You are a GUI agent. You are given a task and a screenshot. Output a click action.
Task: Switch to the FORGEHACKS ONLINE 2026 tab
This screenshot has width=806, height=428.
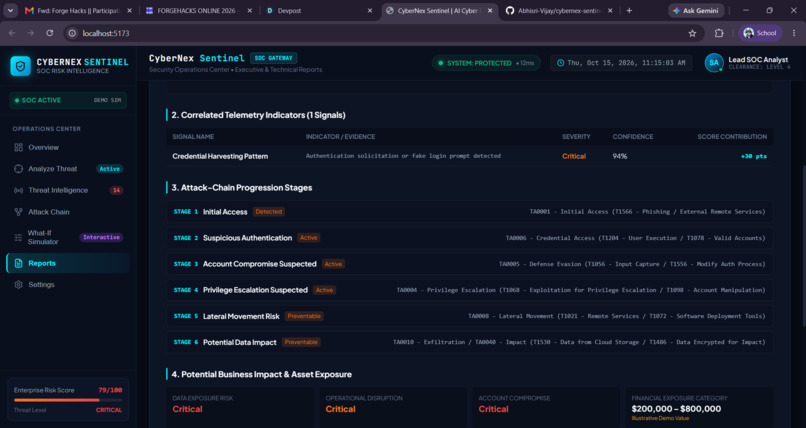(198, 10)
